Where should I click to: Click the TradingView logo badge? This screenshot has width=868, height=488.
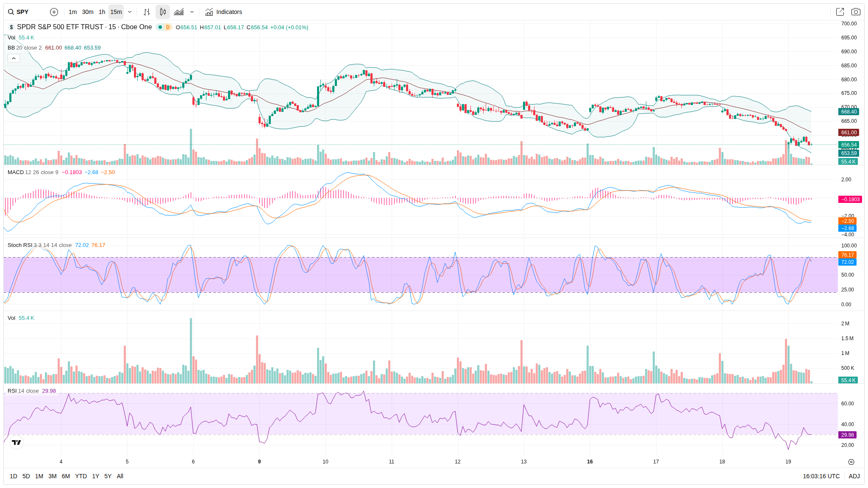pyautogui.click(x=16, y=442)
